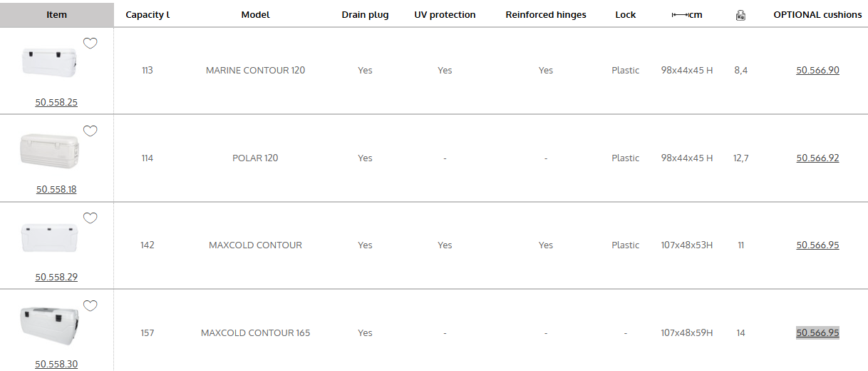Click the OPTIONAL cushions column header
This screenshot has height=371, width=868.
point(817,15)
